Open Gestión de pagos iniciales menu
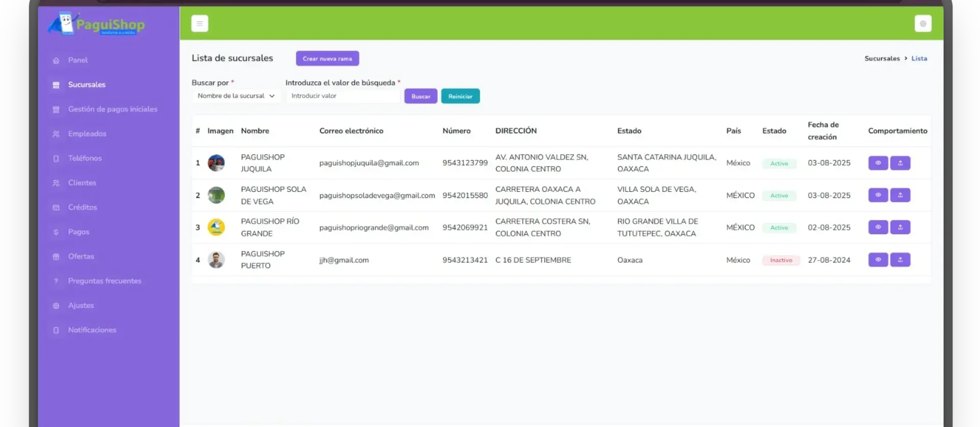This screenshot has width=980, height=427. pyautogui.click(x=112, y=109)
